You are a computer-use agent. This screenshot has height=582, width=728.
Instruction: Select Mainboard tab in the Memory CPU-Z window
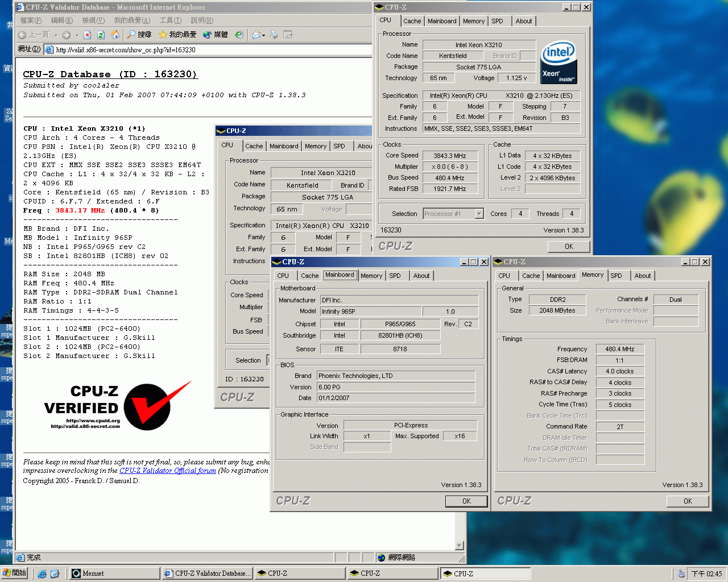[x=561, y=276]
